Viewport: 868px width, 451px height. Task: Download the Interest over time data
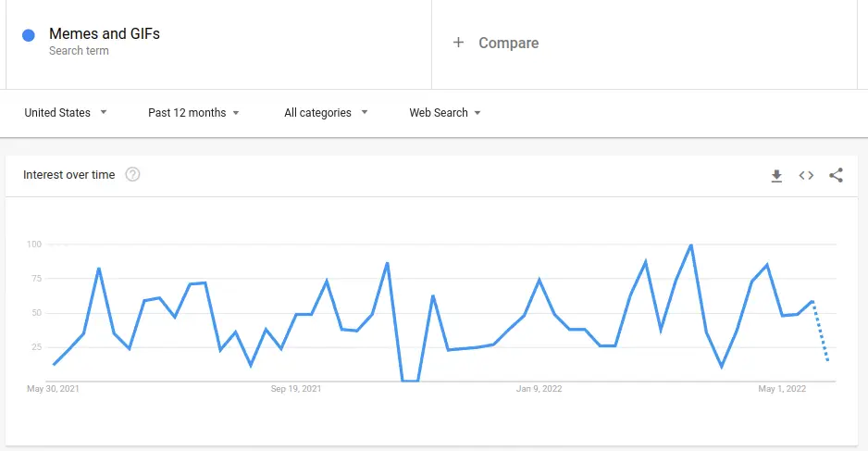point(776,176)
